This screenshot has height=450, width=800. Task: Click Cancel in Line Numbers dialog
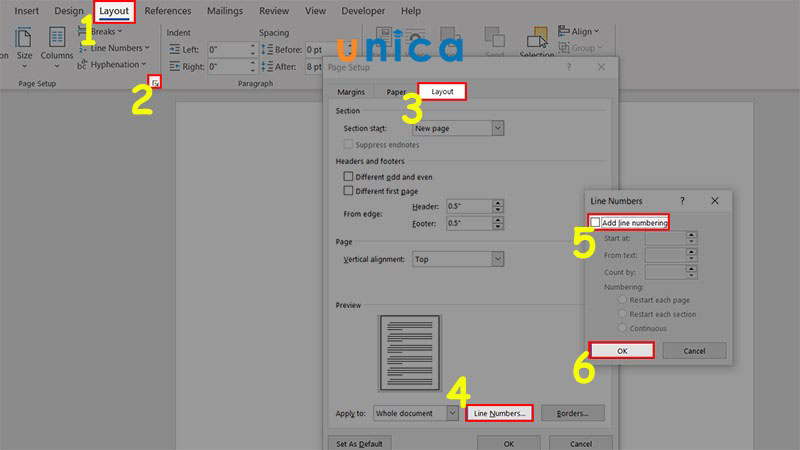point(694,351)
